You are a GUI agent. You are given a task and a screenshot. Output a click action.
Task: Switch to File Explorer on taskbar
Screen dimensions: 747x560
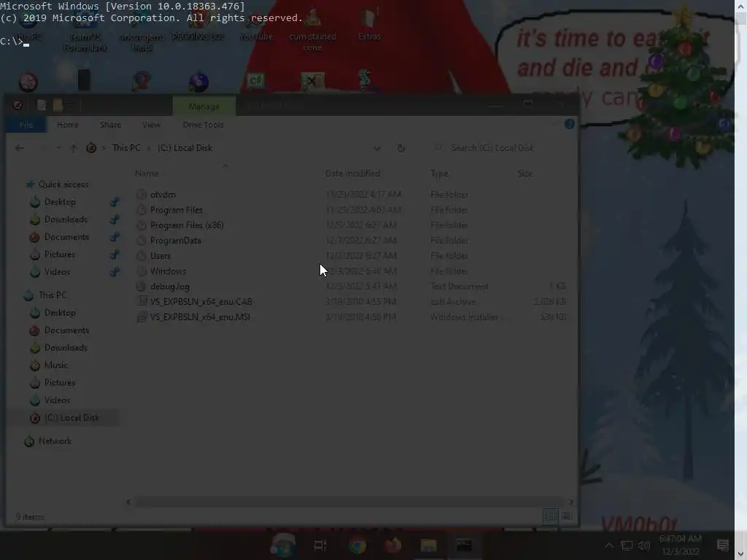(x=428, y=545)
